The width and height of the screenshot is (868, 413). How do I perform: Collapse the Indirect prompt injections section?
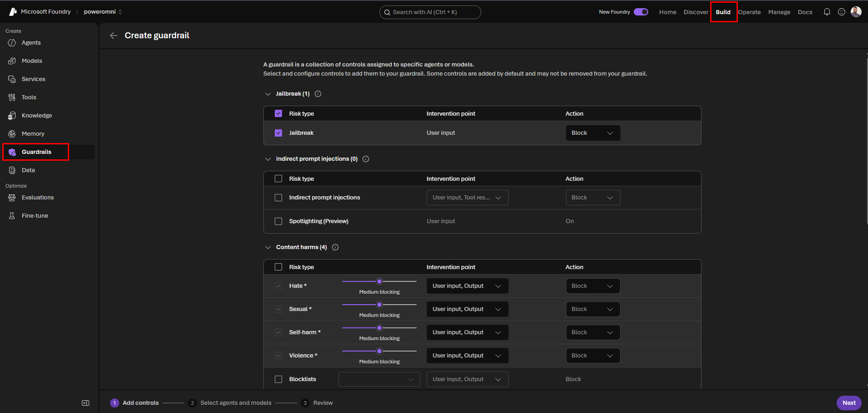[x=268, y=159]
